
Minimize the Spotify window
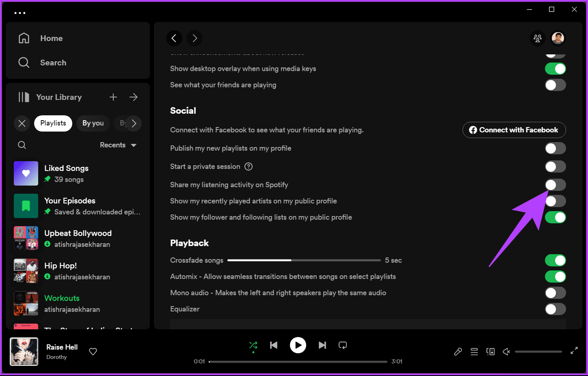pos(530,9)
